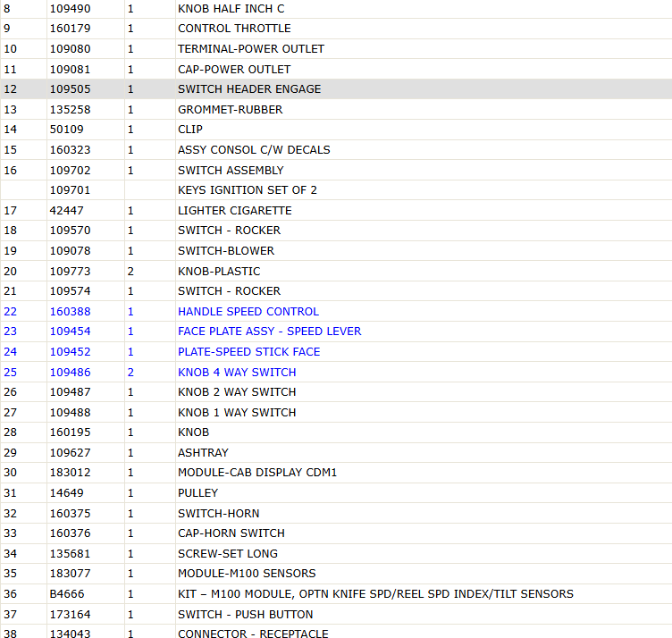Click part number 160388 link

point(71,312)
